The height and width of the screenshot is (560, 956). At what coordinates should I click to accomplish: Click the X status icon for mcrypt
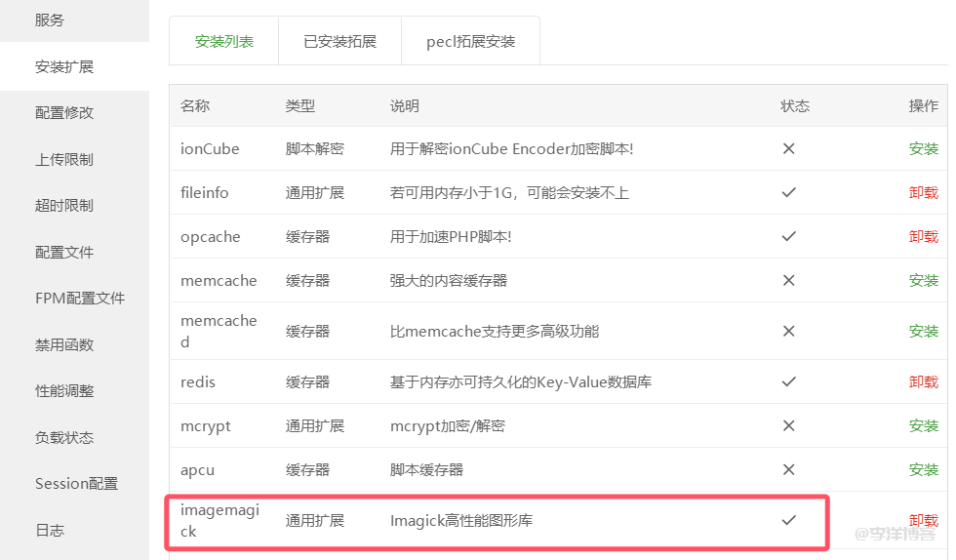tap(788, 426)
